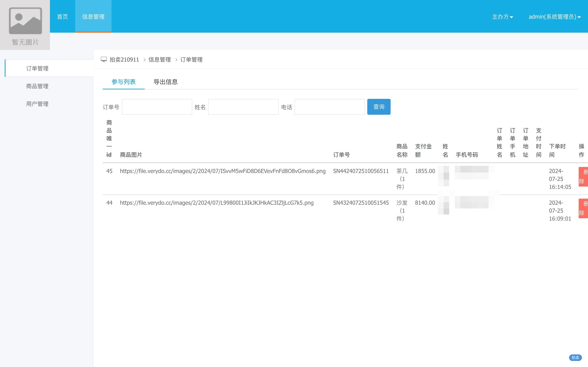Delete order SN4424072510056511
Image resolution: width=588 pixels, height=367 pixels.
[x=583, y=177]
